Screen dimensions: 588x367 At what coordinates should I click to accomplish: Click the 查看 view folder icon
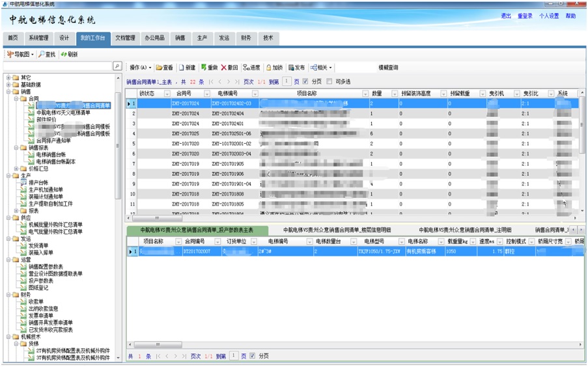click(x=164, y=68)
